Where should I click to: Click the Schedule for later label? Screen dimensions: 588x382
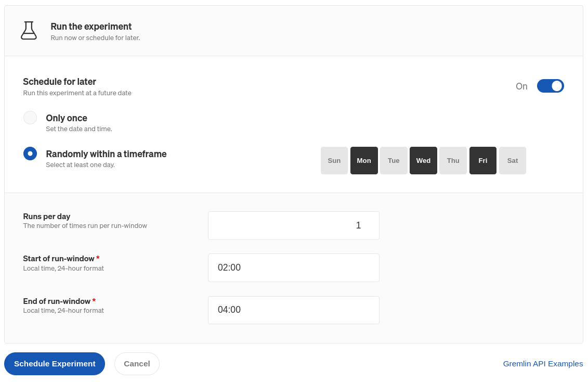[60, 81]
